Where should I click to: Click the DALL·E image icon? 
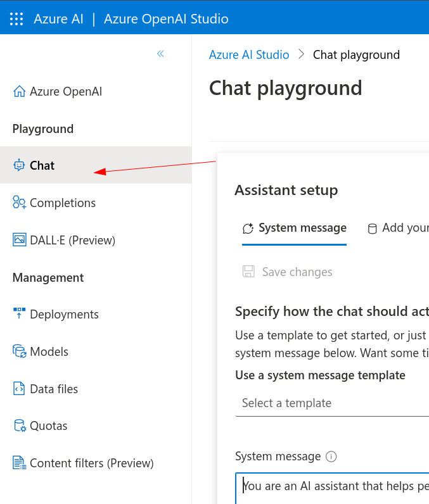pyautogui.click(x=19, y=240)
